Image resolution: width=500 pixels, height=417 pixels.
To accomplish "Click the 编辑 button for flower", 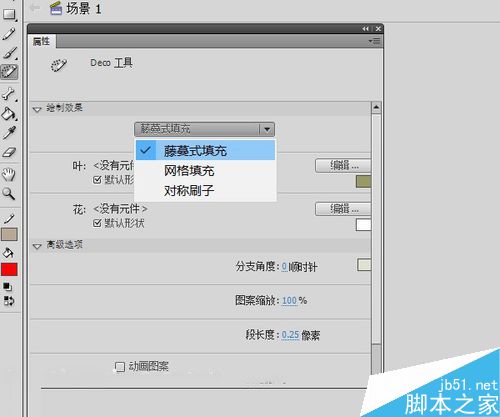I will click(343, 209).
